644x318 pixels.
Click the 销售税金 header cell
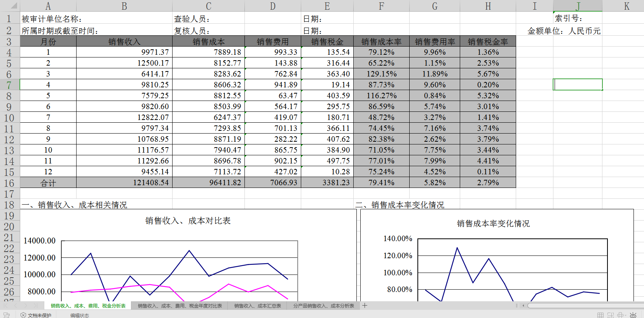point(327,42)
